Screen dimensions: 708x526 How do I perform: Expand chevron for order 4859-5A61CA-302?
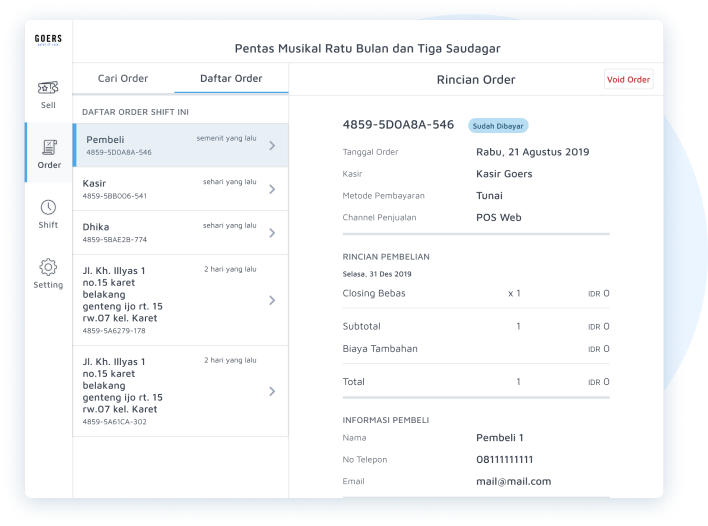tap(272, 391)
